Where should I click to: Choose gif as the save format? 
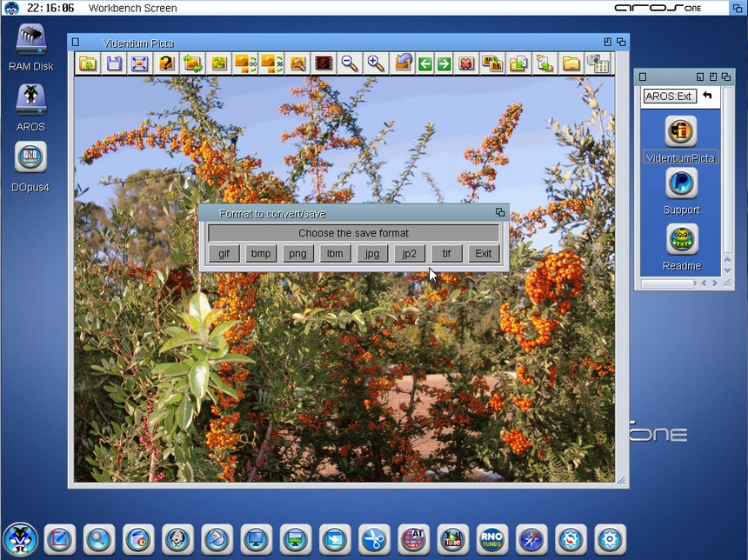click(224, 254)
